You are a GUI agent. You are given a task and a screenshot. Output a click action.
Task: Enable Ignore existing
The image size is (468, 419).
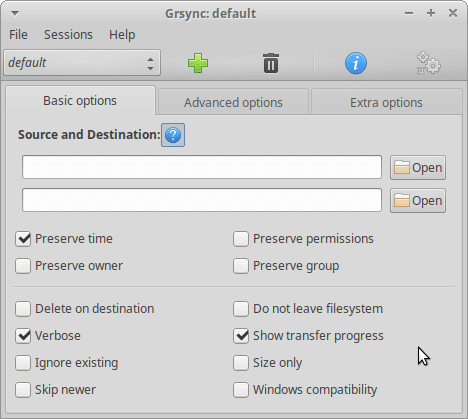point(23,363)
